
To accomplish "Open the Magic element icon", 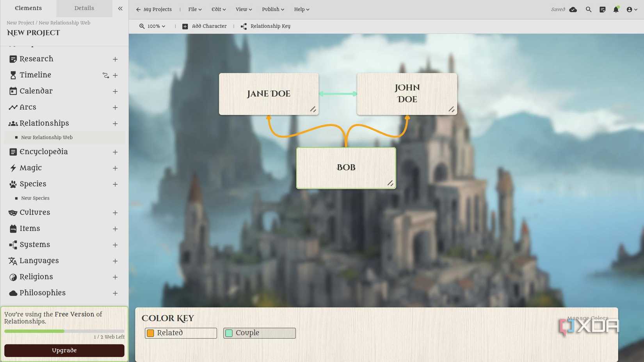I will [13, 168].
